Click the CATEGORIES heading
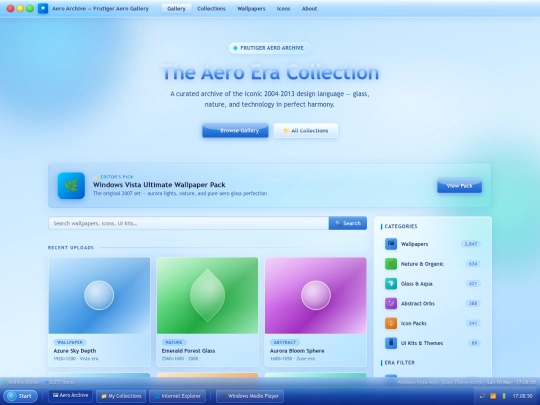The image size is (540, 405). pos(401,226)
